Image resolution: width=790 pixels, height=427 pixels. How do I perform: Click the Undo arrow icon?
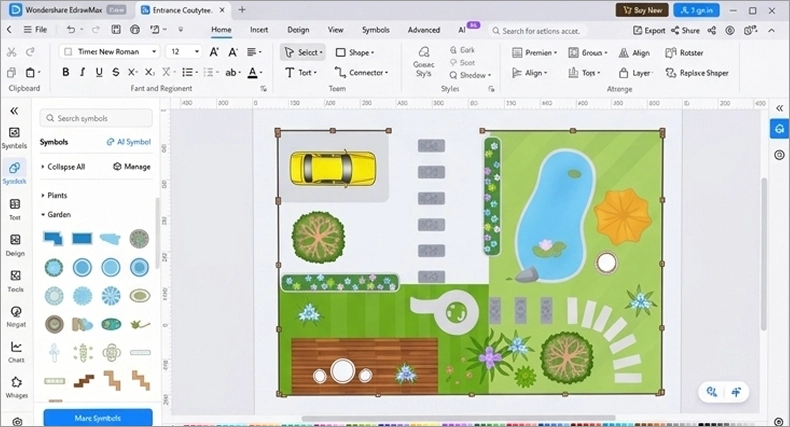tap(71, 30)
